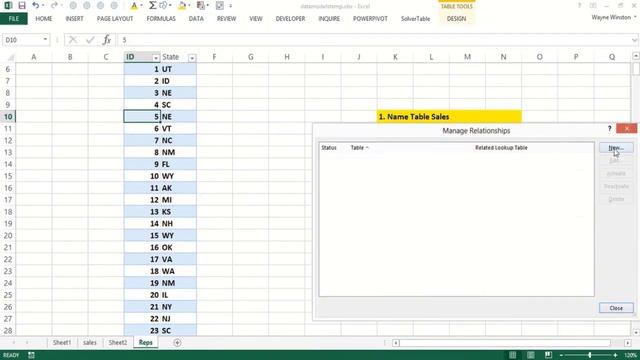Click the Redo arrow icon
The image size is (640, 360).
(54, 6)
